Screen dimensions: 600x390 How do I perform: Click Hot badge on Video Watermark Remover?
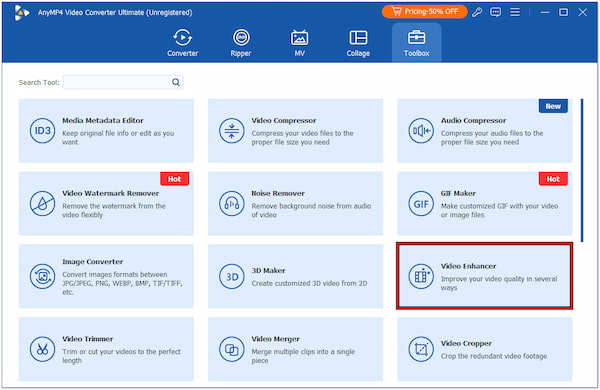tap(174, 179)
